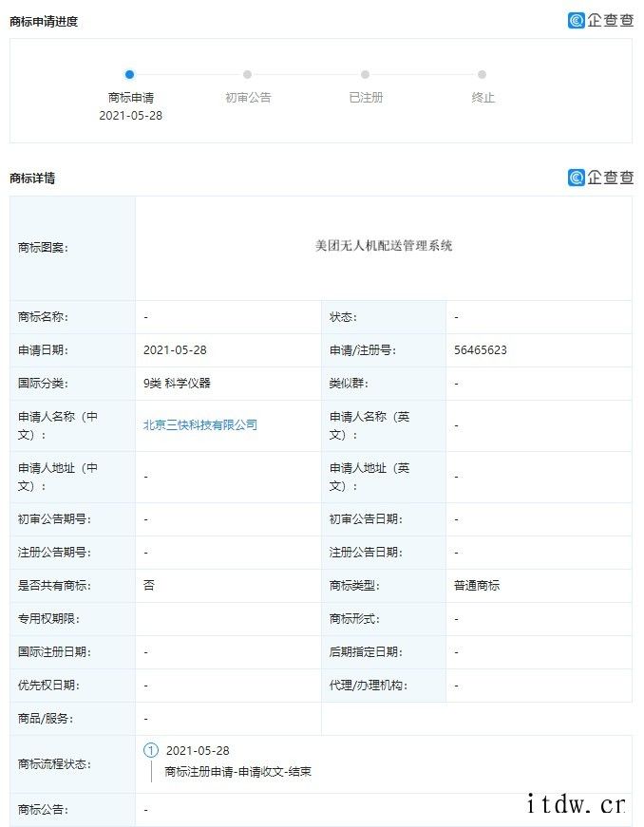The image size is (644, 827).
Task: Click the 商标形式 label
Action: pyautogui.click(x=354, y=619)
